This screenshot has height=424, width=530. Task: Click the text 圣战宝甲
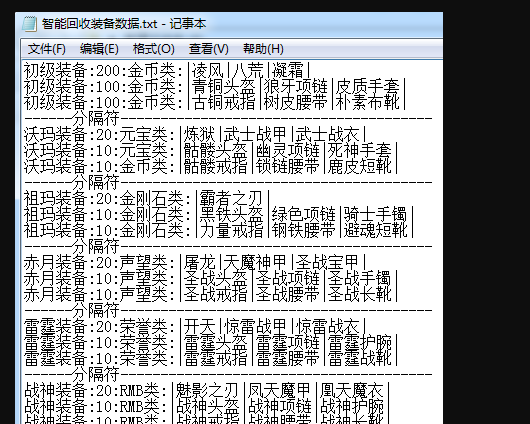(x=328, y=262)
